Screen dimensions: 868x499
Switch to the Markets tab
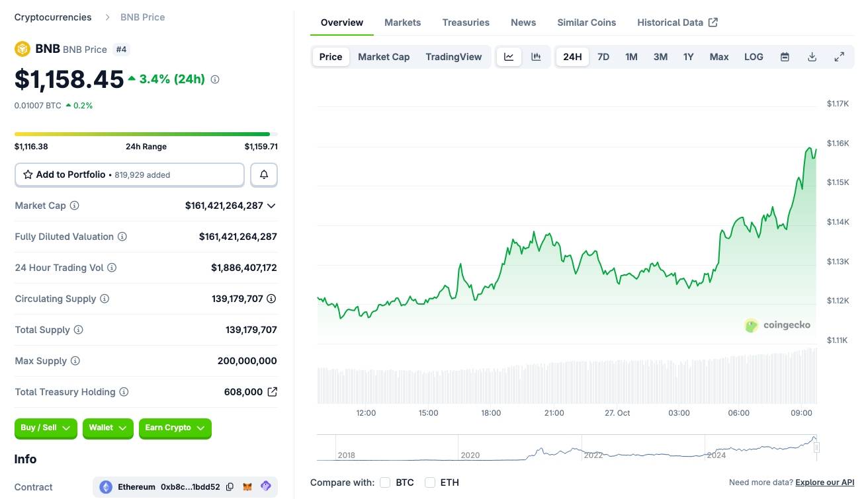(402, 22)
